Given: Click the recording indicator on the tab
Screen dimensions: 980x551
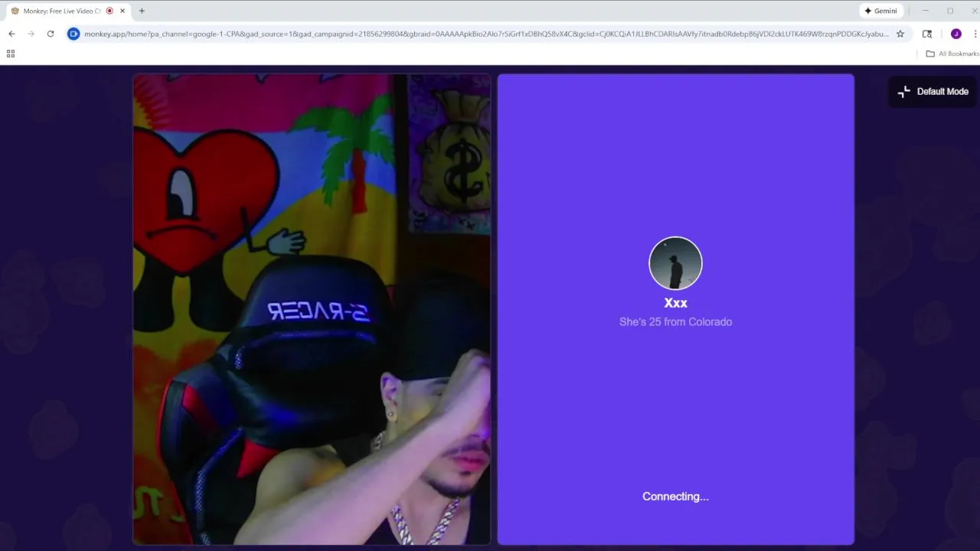Looking at the screenshot, I should tap(109, 11).
